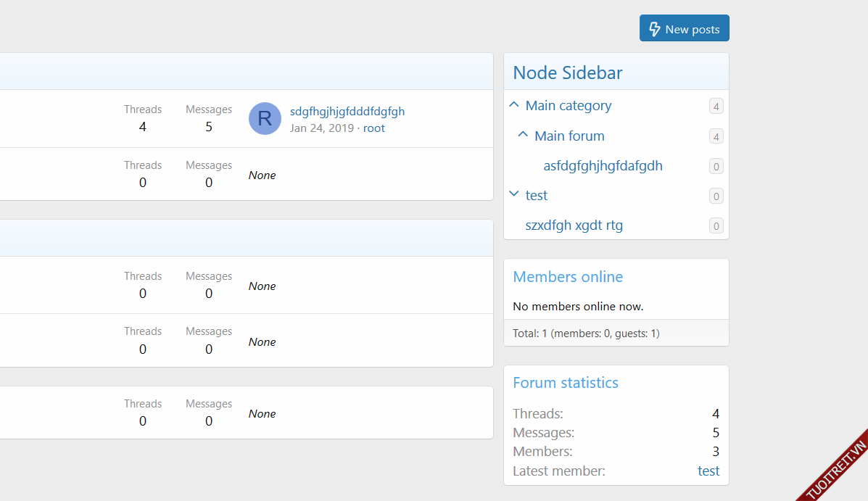Screen dimensions: 868x501
Task: Collapse the Main category node
Action: [x=514, y=105]
